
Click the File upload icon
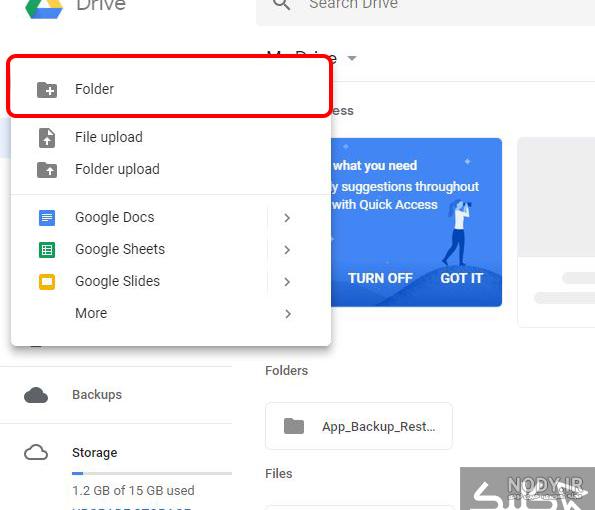[47, 138]
